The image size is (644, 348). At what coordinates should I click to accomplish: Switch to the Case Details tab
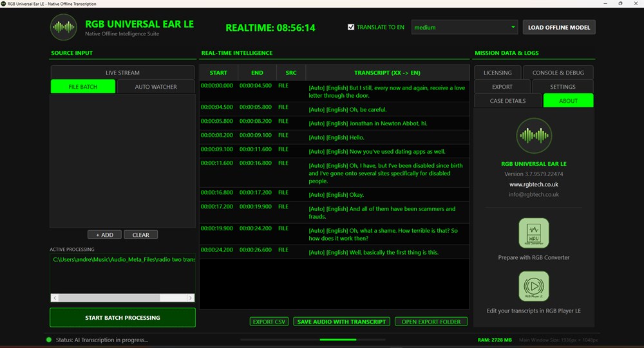click(x=507, y=100)
